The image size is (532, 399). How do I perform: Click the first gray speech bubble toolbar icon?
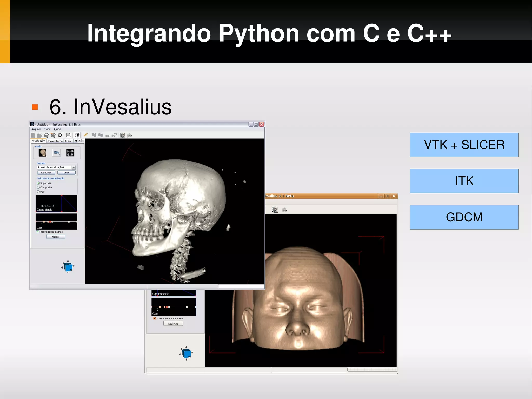[94, 135]
